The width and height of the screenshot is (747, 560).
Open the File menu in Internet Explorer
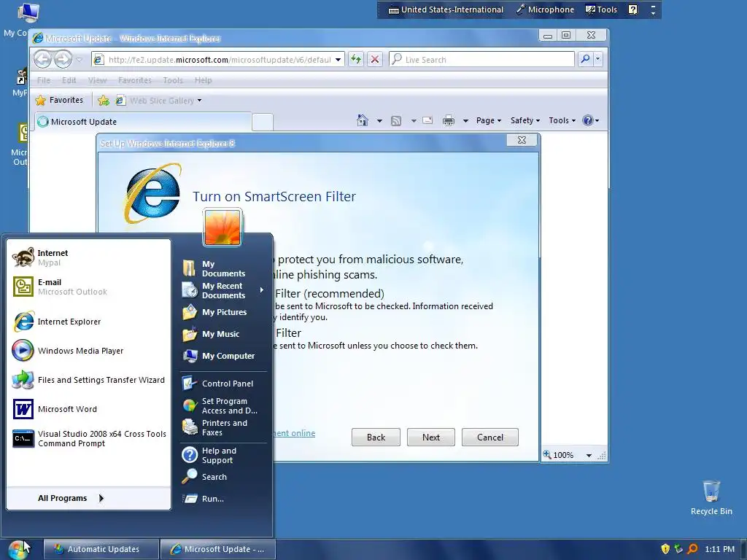click(x=44, y=80)
